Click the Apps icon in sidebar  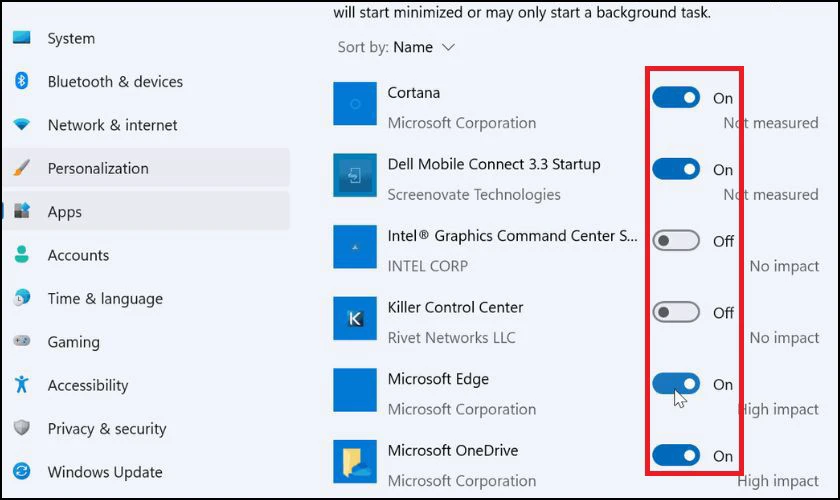coord(21,211)
